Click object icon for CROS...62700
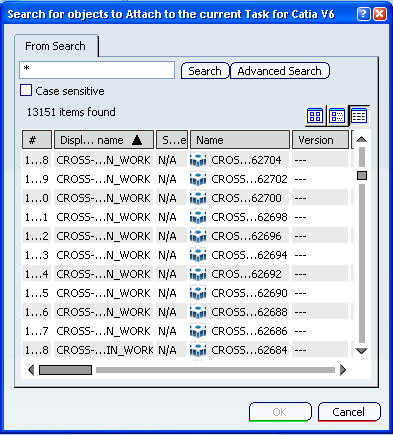The width and height of the screenshot is (393, 435). [x=198, y=198]
